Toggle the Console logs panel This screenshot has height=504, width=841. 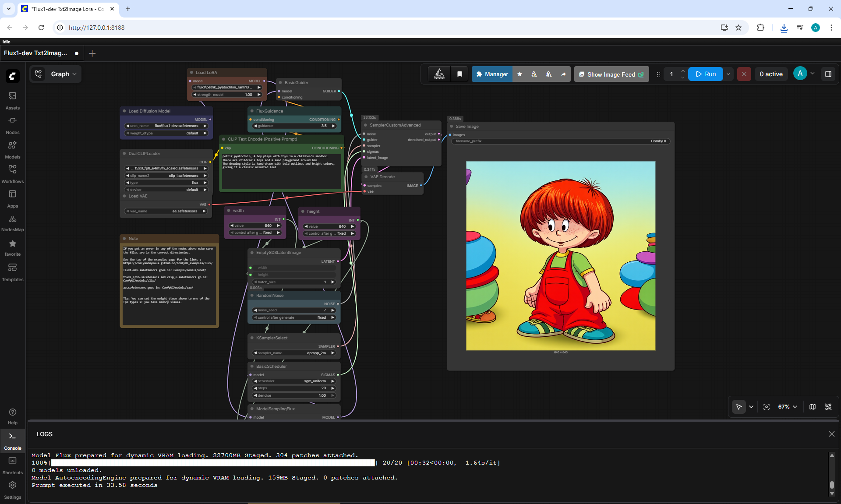click(x=12, y=441)
